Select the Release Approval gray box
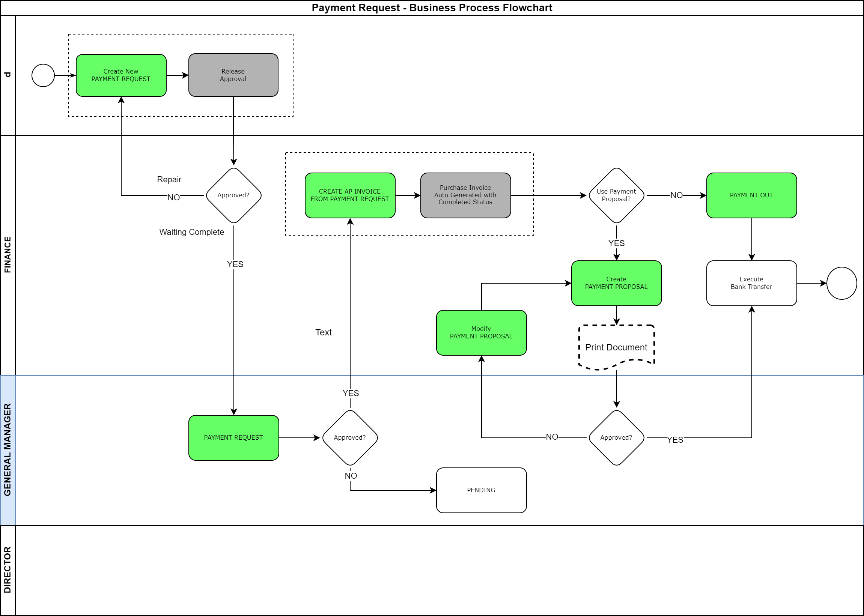 pos(233,75)
